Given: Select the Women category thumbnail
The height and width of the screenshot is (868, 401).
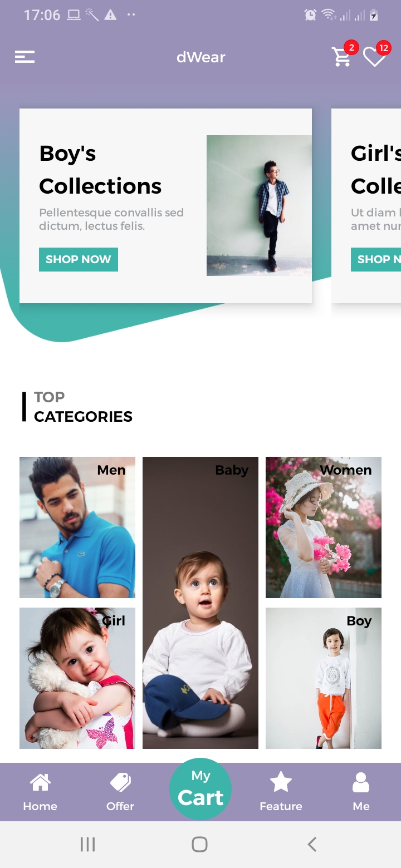Looking at the screenshot, I should pyautogui.click(x=324, y=527).
